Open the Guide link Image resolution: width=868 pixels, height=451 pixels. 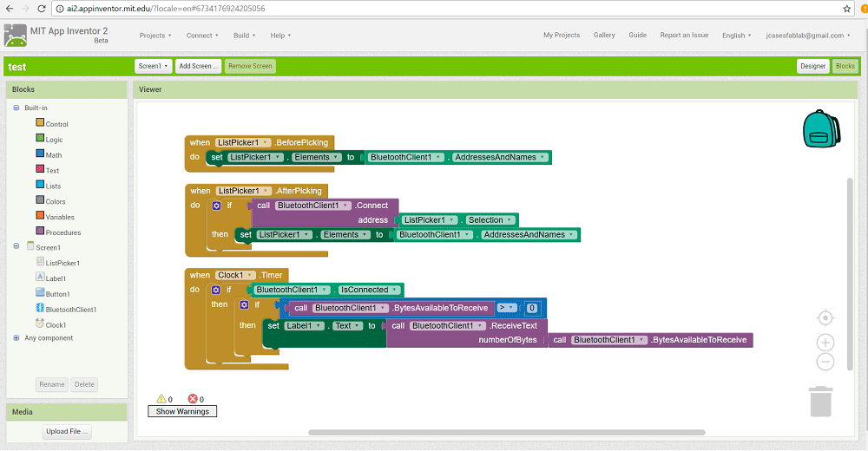(x=637, y=35)
